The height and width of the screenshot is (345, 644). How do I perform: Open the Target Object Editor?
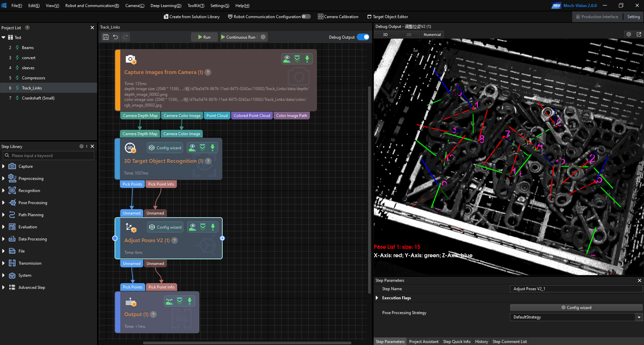point(388,16)
